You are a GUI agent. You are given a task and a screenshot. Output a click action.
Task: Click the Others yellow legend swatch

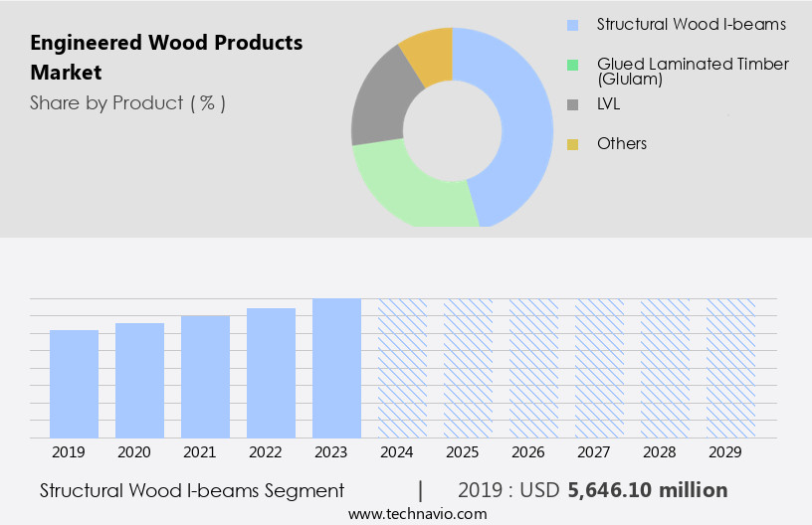click(x=572, y=144)
